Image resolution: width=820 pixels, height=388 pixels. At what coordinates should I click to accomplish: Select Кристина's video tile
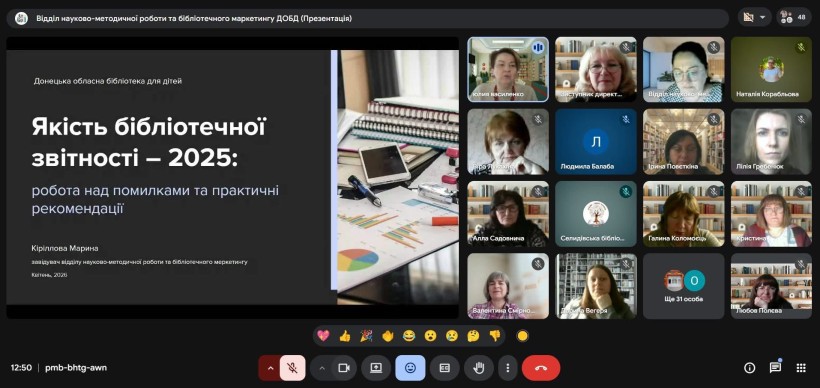tap(771, 214)
